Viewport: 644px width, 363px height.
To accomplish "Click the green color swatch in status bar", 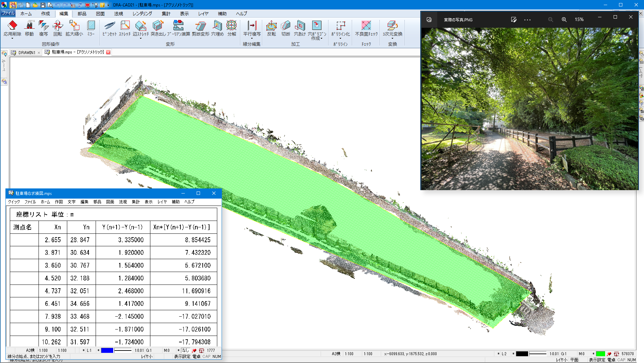I will pos(600,354).
